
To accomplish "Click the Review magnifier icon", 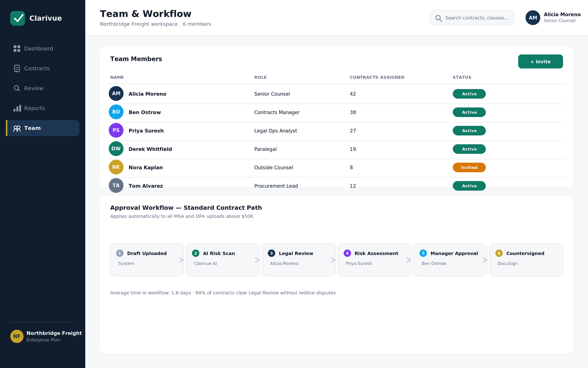I will pos(17,88).
